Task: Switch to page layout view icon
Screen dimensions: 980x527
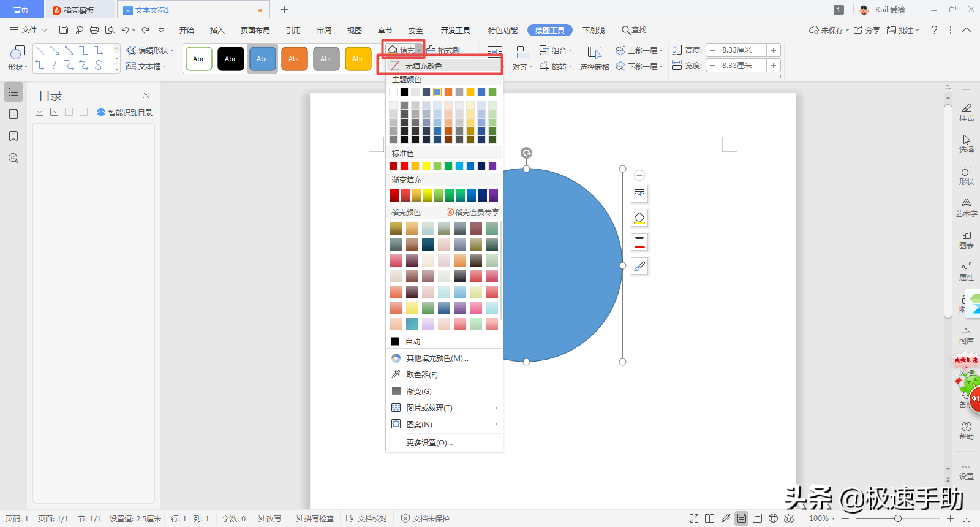Action: [742, 518]
